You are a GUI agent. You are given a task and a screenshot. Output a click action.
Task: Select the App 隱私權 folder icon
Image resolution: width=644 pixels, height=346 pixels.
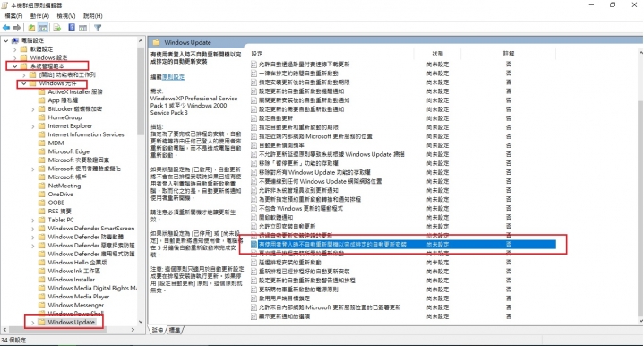[x=41, y=100]
